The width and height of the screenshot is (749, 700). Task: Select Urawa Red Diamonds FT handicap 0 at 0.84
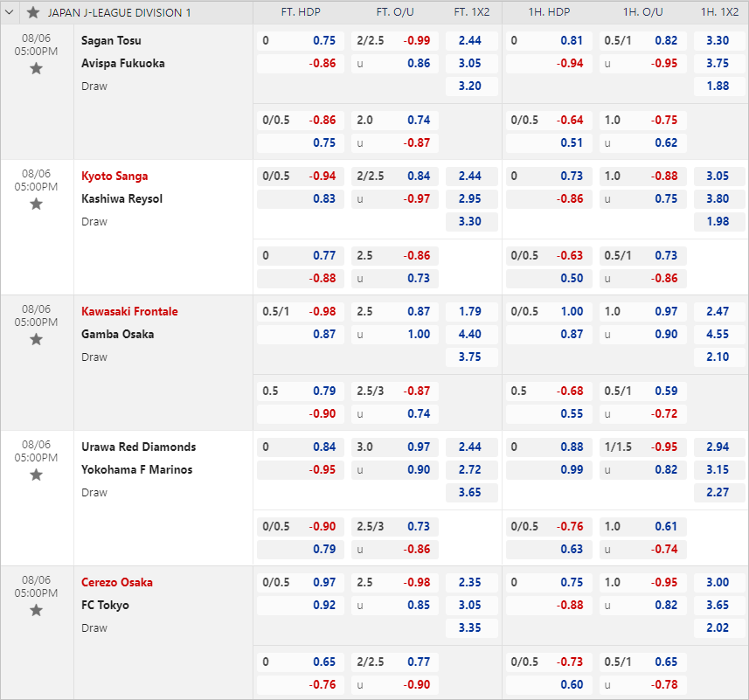tap(301, 447)
